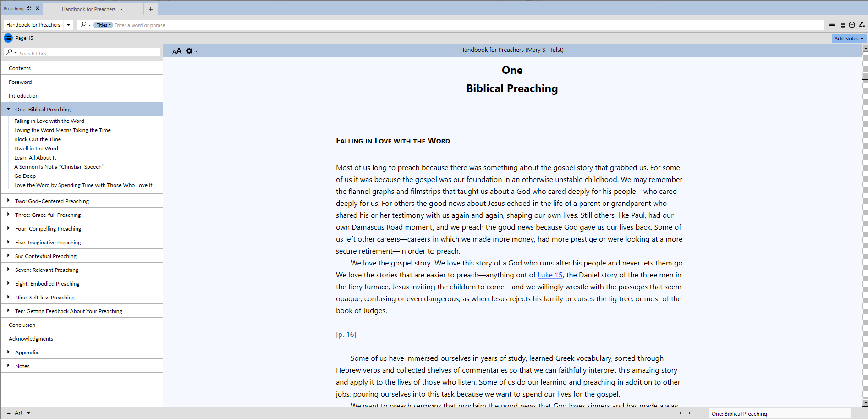Click the reader scrollbar up arrow
Image resolution: width=868 pixels, height=419 pixels.
(x=865, y=48)
